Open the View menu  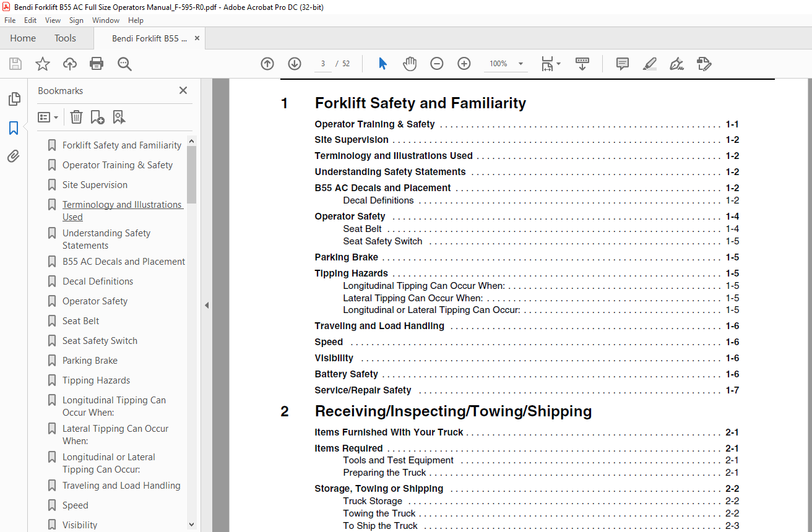click(53, 20)
